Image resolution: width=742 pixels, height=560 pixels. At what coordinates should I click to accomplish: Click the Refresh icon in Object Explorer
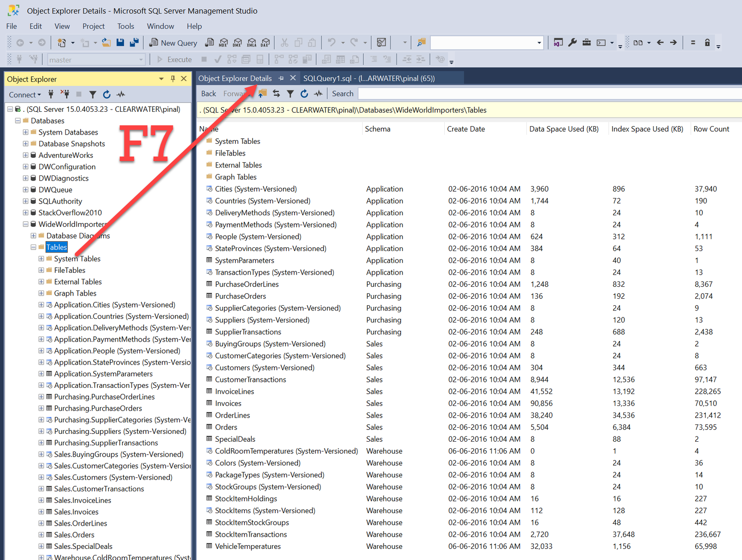click(x=107, y=95)
